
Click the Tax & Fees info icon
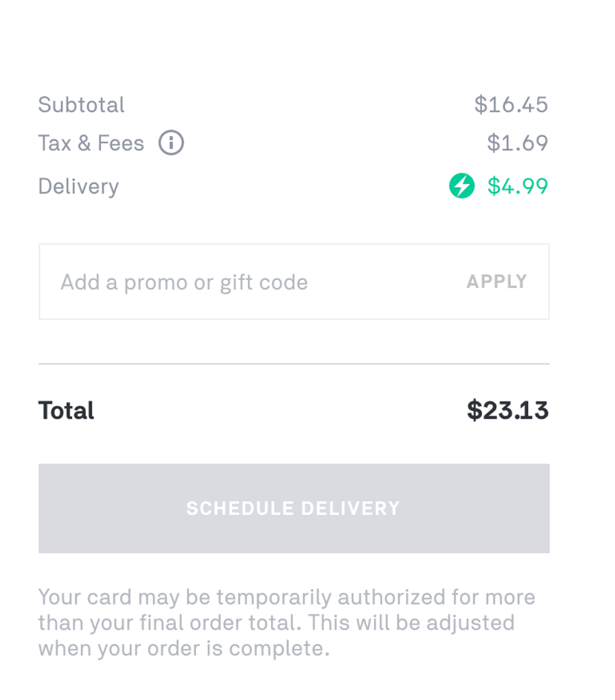171,143
